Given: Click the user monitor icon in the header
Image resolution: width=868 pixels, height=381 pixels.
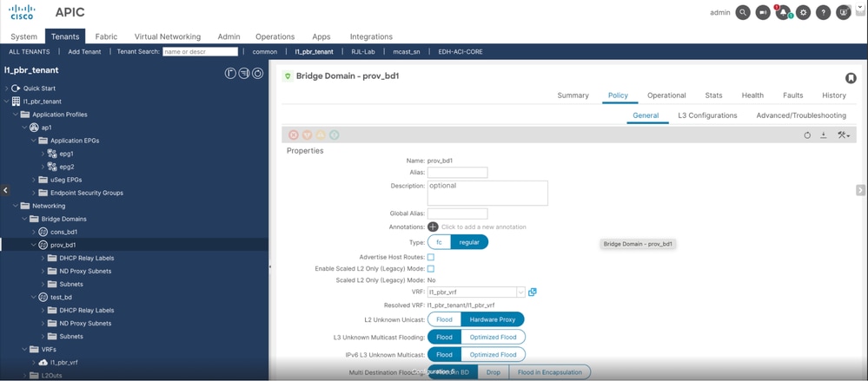Looking at the screenshot, I should [x=843, y=12].
